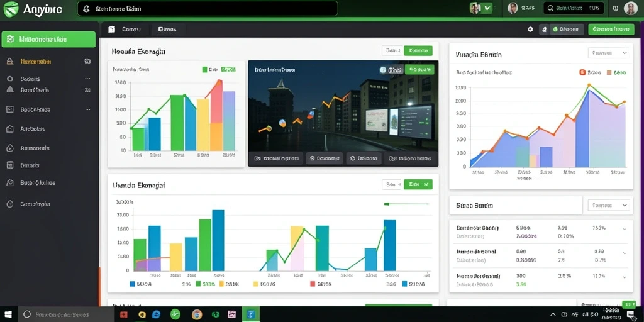Open the Windows Start menu
644x322 pixels.
click(x=8, y=314)
